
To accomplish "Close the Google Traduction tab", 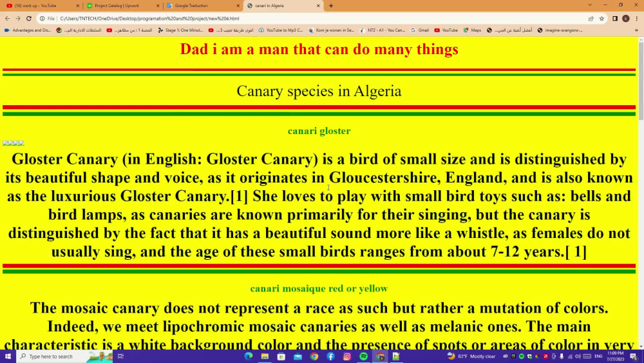I will 238,6.
